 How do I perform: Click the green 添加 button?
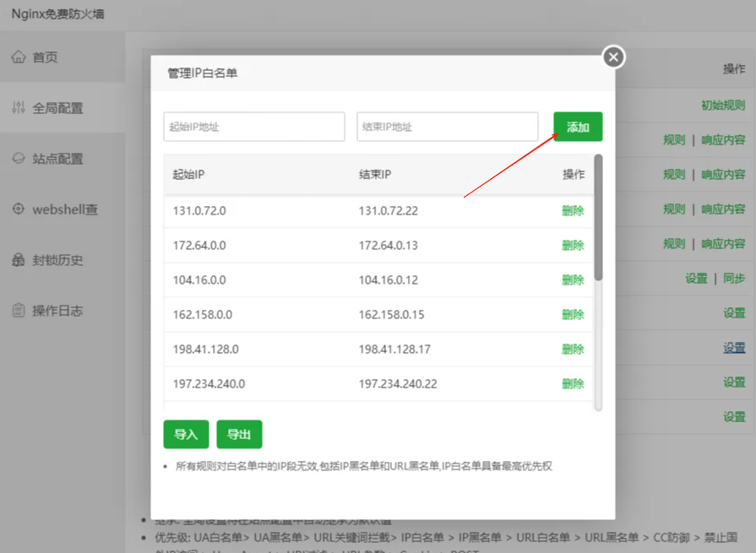[577, 126]
